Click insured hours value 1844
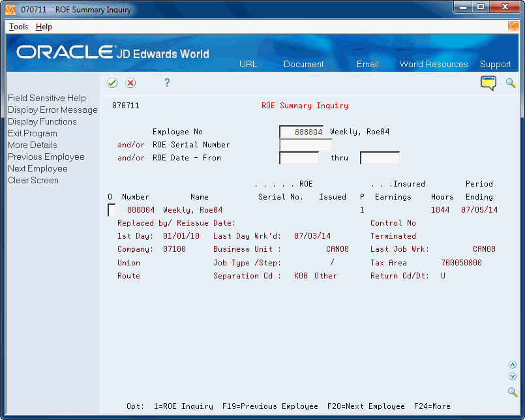Screen dimensions: 525x420 pos(440,210)
